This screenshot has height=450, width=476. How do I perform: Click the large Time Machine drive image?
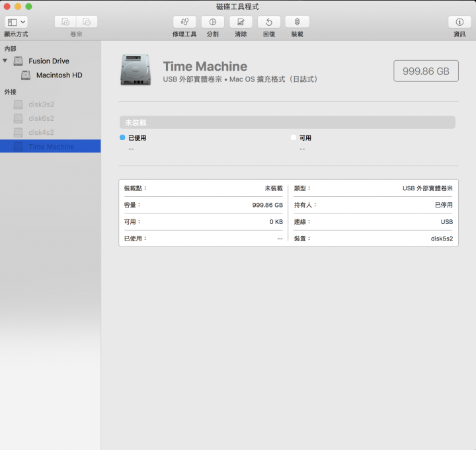click(x=136, y=70)
